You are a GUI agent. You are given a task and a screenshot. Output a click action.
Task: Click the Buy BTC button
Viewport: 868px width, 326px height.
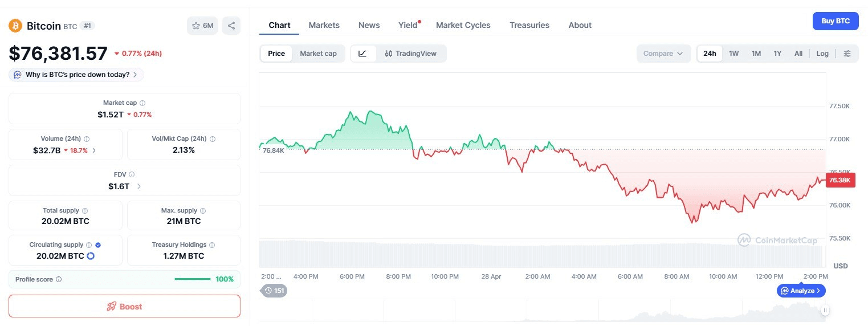coord(835,21)
